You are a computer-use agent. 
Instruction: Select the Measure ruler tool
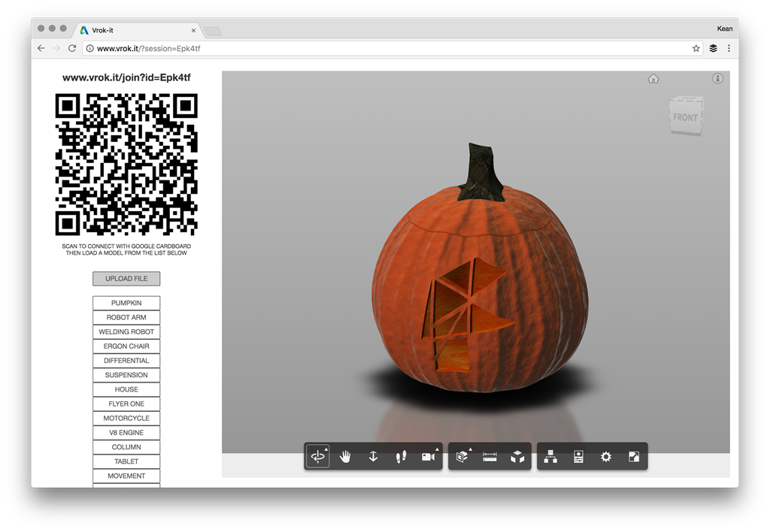(x=490, y=457)
